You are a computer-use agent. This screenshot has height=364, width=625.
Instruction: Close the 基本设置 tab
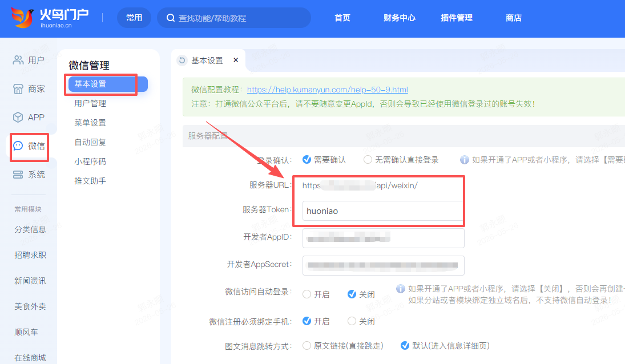pos(236,60)
